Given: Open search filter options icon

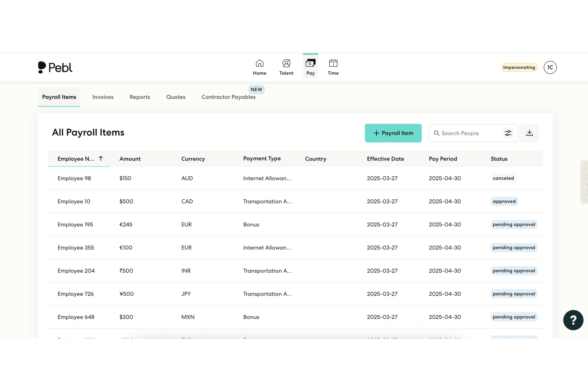Looking at the screenshot, I should click(x=508, y=133).
